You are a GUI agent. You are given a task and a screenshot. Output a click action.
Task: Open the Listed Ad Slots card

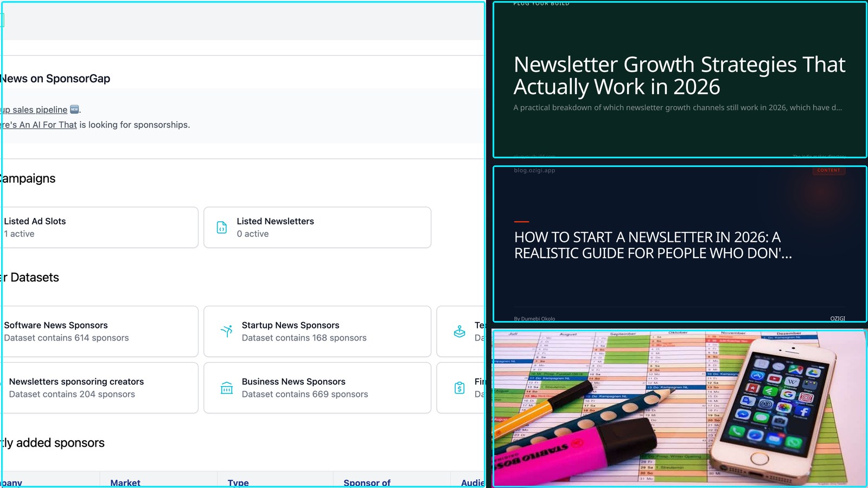[x=99, y=228]
